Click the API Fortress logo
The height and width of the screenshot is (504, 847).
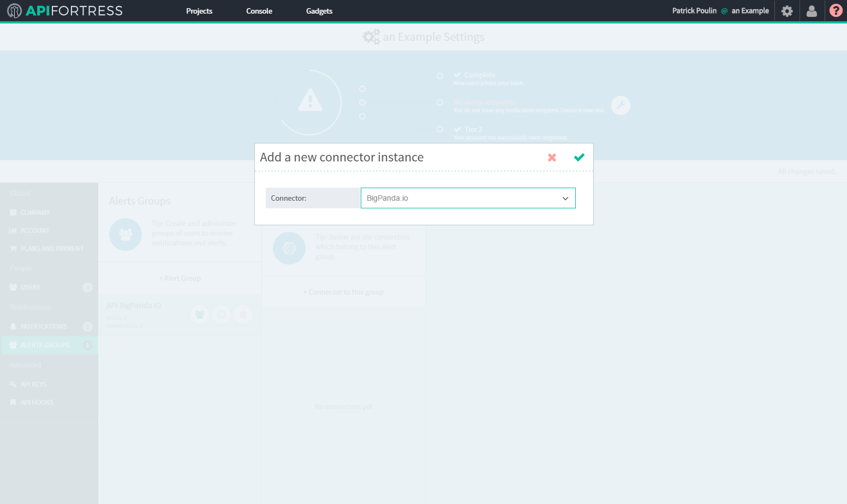(x=65, y=11)
